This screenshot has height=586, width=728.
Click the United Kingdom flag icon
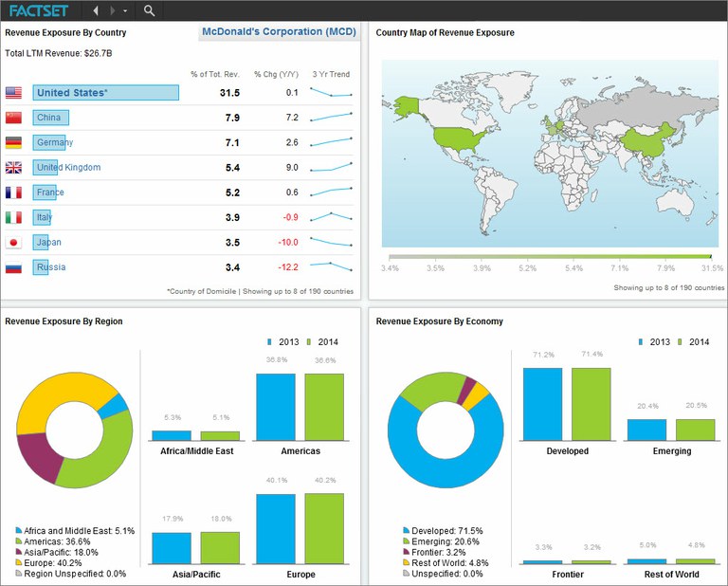13,167
